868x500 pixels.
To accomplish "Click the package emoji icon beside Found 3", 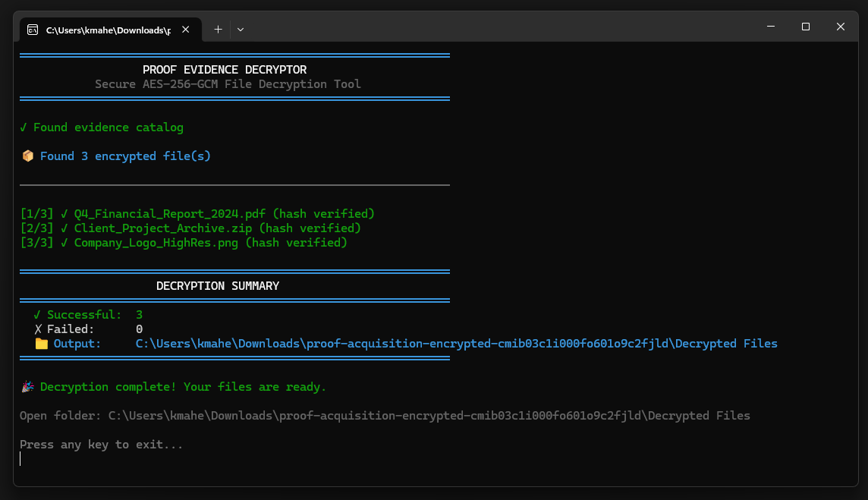I will (x=27, y=156).
